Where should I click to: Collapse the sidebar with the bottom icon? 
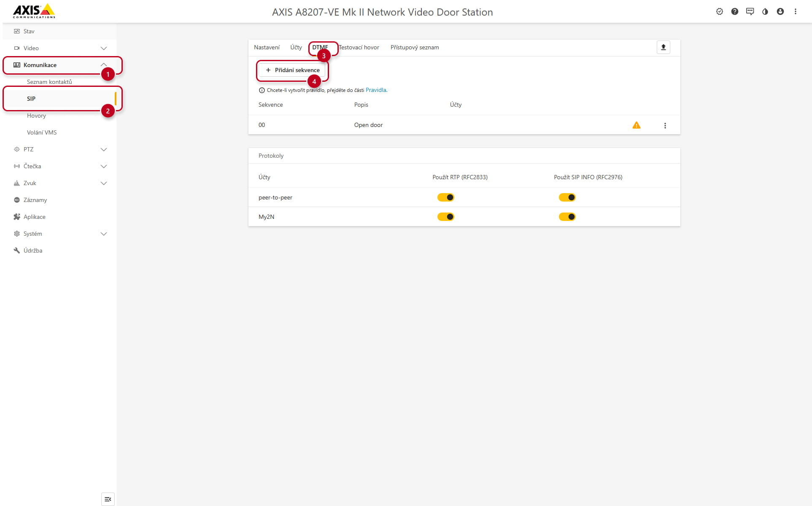(x=108, y=499)
